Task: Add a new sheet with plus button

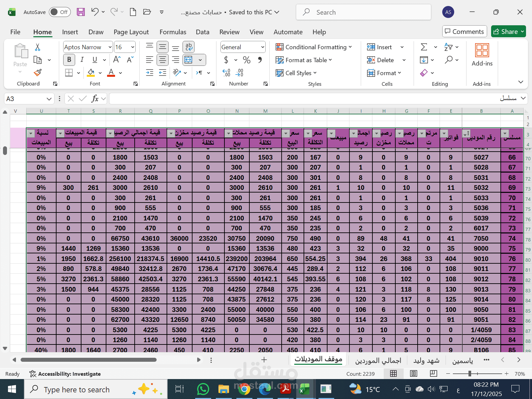Action: pyautogui.click(x=264, y=360)
